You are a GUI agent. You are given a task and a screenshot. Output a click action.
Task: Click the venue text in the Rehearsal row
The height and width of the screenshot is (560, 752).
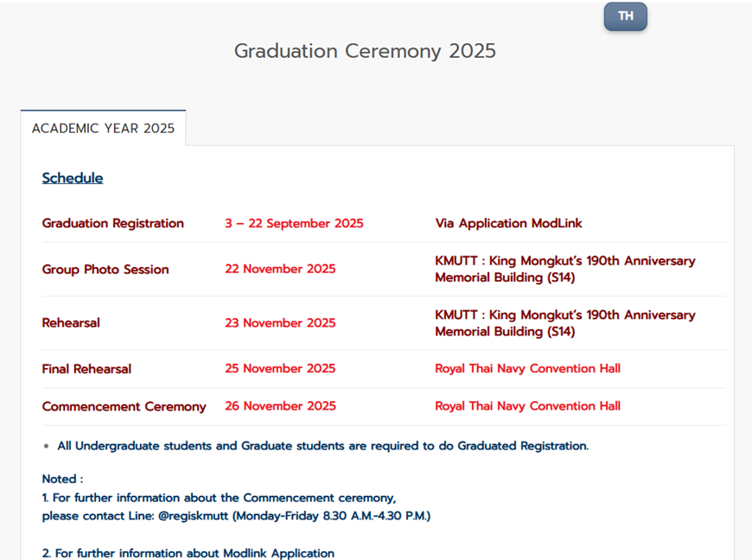click(564, 322)
